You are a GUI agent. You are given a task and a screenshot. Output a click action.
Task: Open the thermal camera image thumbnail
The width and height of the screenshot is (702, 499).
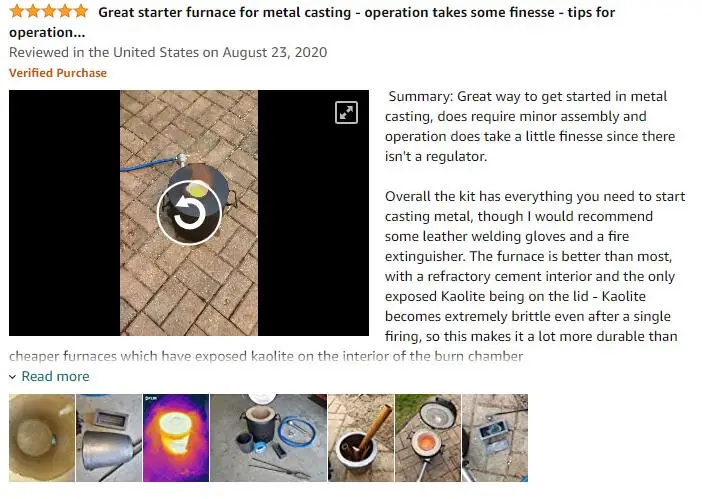pos(176,438)
